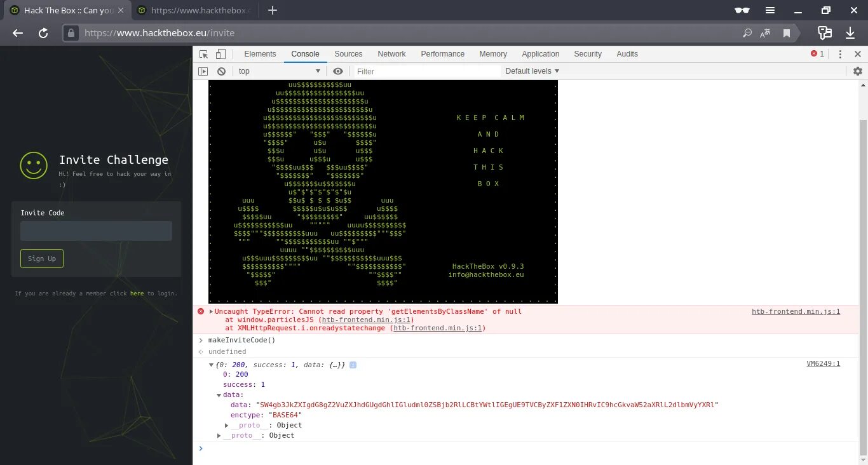Click the makeInviteCode() command line
The height and width of the screenshot is (465, 868).
click(x=242, y=340)
